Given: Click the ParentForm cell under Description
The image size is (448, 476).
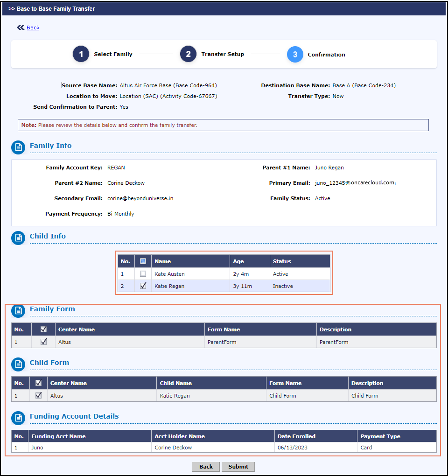Looking at the screenshot, I should pyautogui.click(x=377, y=342).
